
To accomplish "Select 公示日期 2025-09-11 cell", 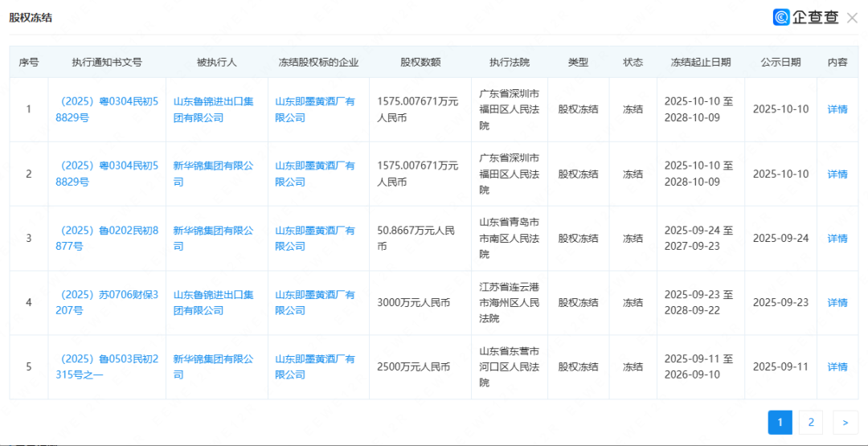I will (x=780, y=367).
